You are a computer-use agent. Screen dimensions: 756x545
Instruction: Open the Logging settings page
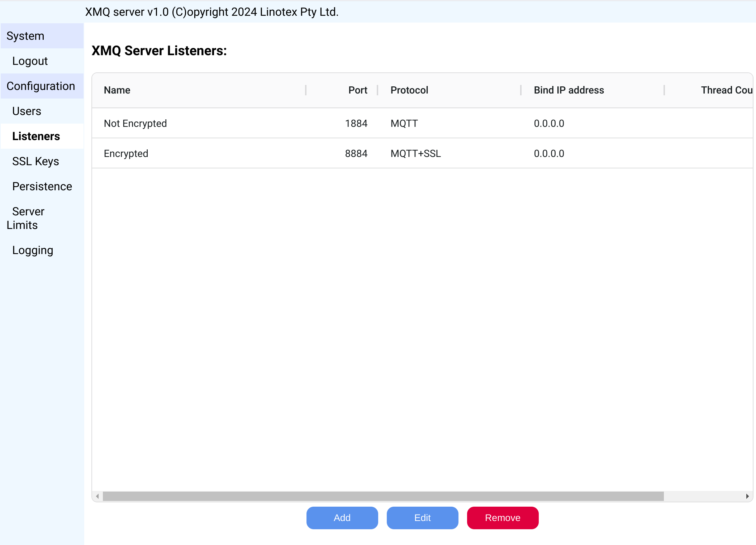42,250
